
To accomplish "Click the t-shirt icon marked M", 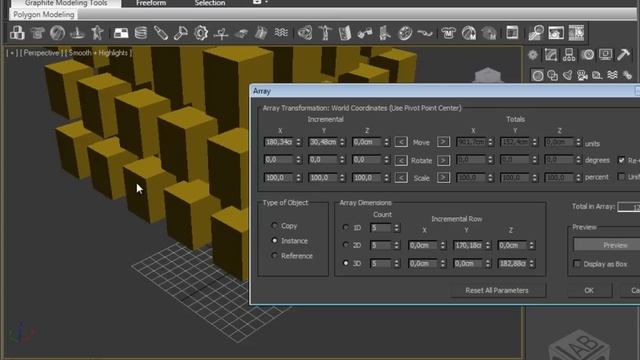I will (448, 33).
